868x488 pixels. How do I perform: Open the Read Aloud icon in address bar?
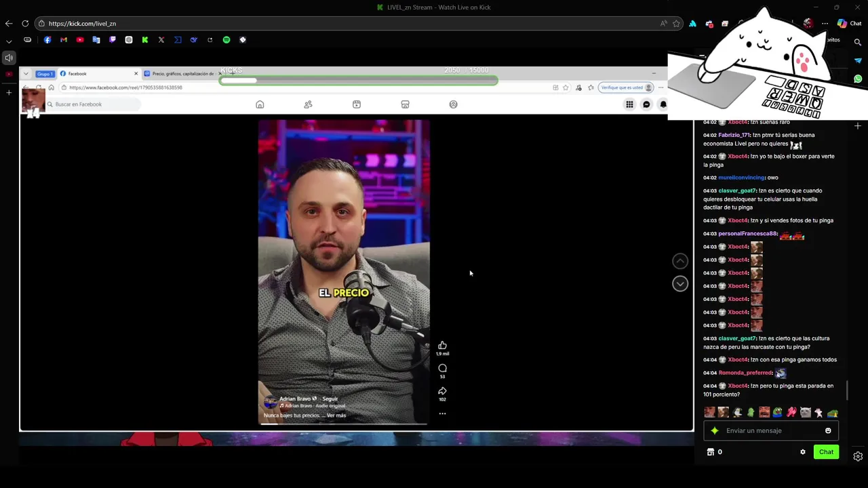pos(663,24)
